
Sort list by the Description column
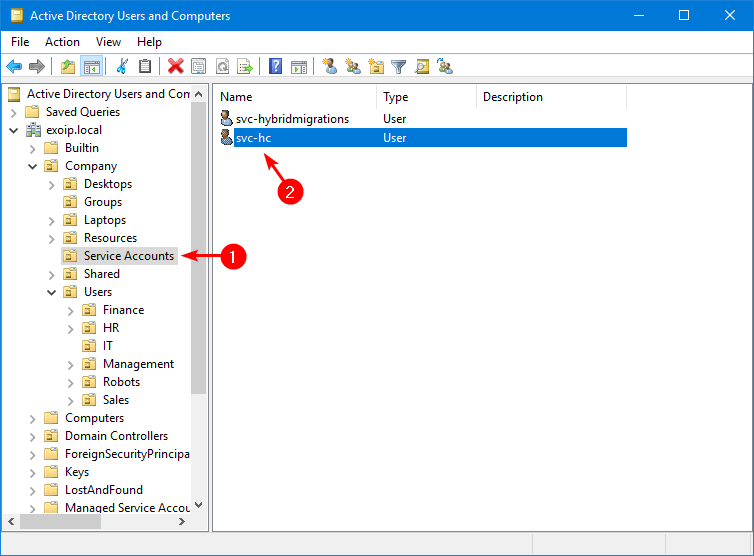point(552,97)
